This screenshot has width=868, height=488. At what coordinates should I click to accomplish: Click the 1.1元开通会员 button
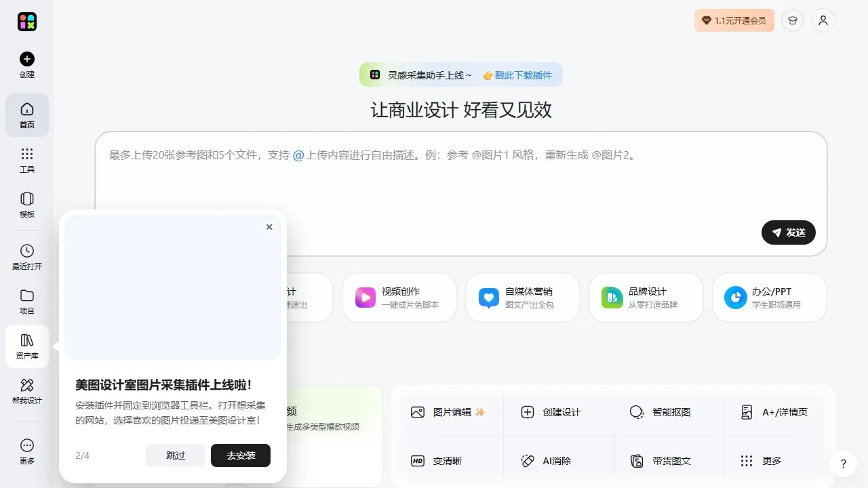[734, 20]
